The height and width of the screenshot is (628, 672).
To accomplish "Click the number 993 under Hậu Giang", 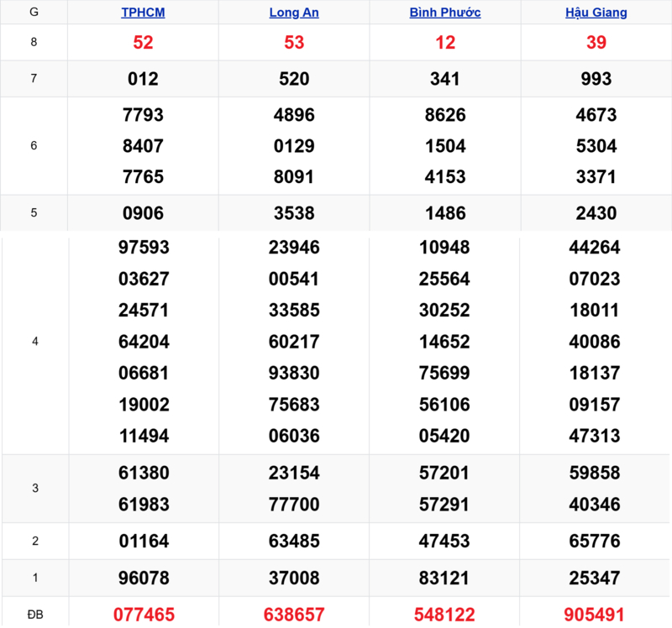I will pos(596,79).
